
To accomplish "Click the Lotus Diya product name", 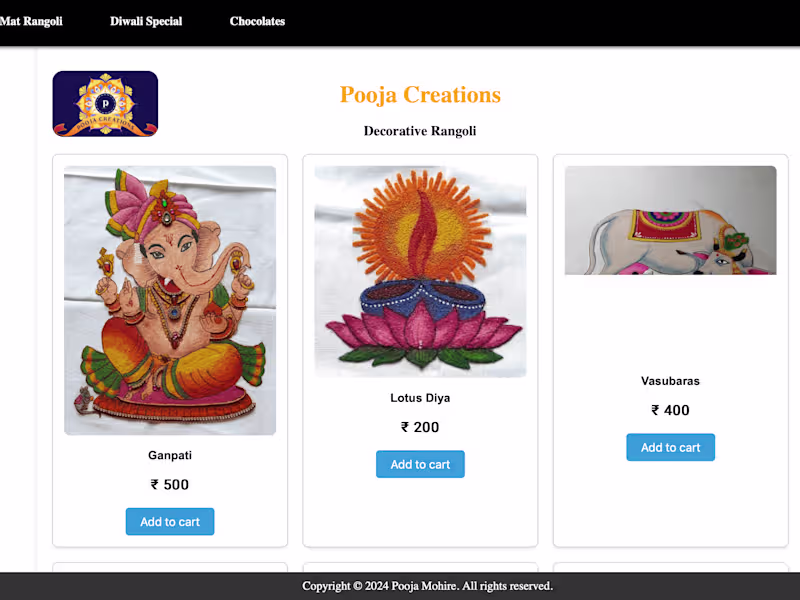I will tap(420, 398).
